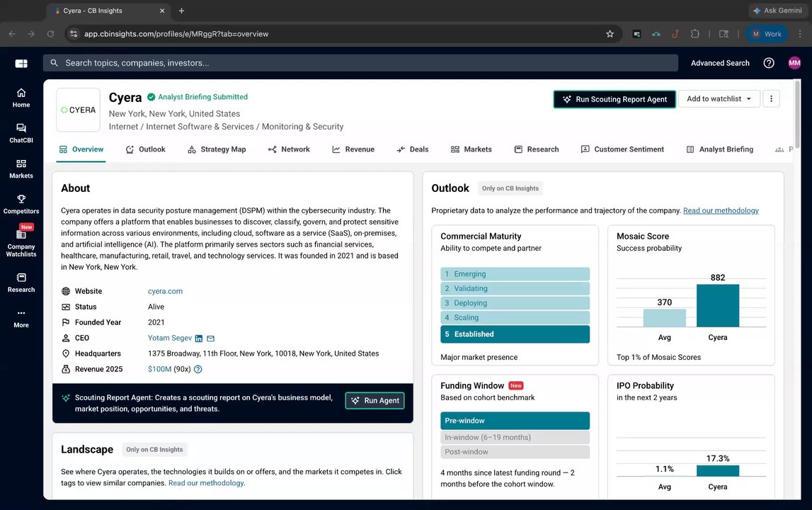Open ChatCBI from the sidebar

(21, 132)
